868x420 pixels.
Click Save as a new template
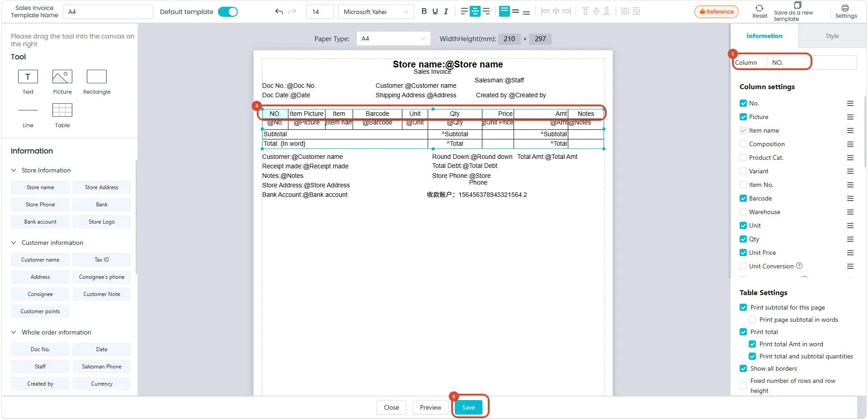coord(793,11)
